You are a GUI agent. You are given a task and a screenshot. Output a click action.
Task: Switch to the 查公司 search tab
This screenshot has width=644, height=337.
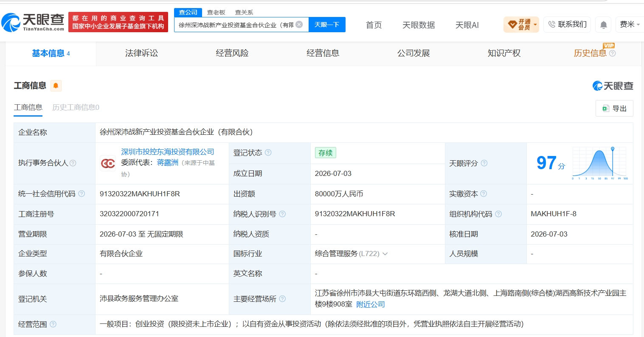pos(188,12)
